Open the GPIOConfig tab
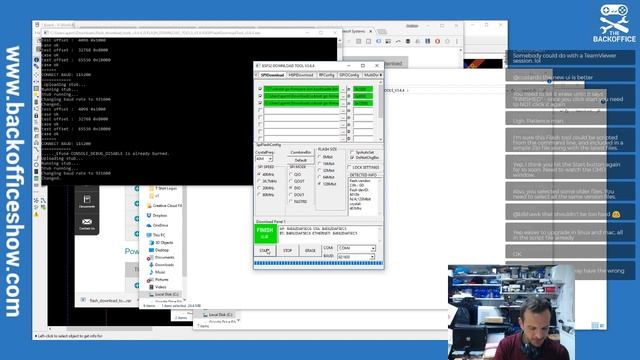Screen dimensions: 640x360 point(349,75)
